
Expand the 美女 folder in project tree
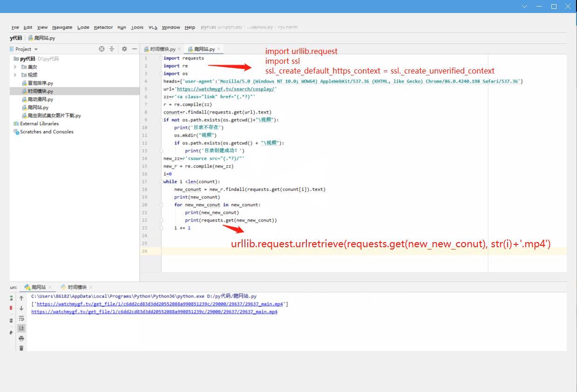15,67
